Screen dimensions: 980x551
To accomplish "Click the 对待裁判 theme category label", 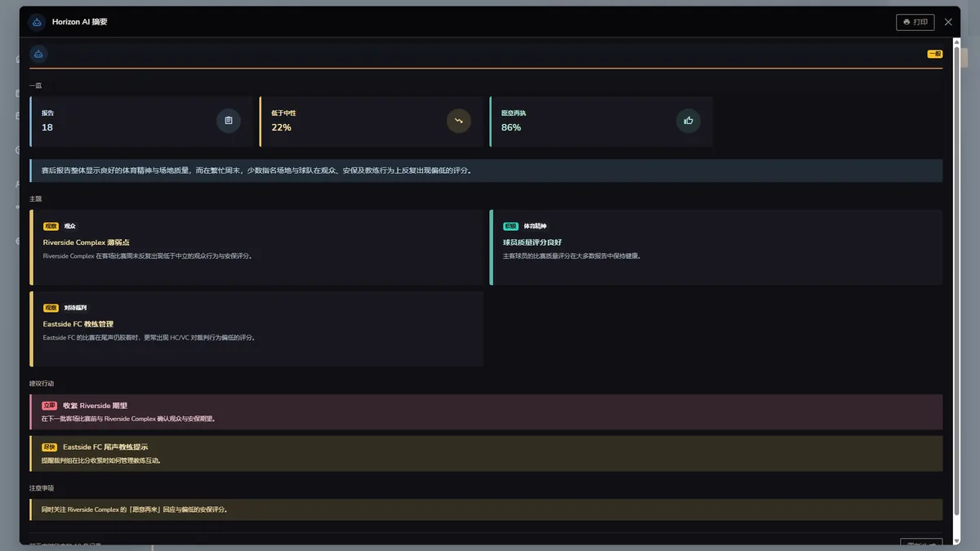I will pos(75,308).
